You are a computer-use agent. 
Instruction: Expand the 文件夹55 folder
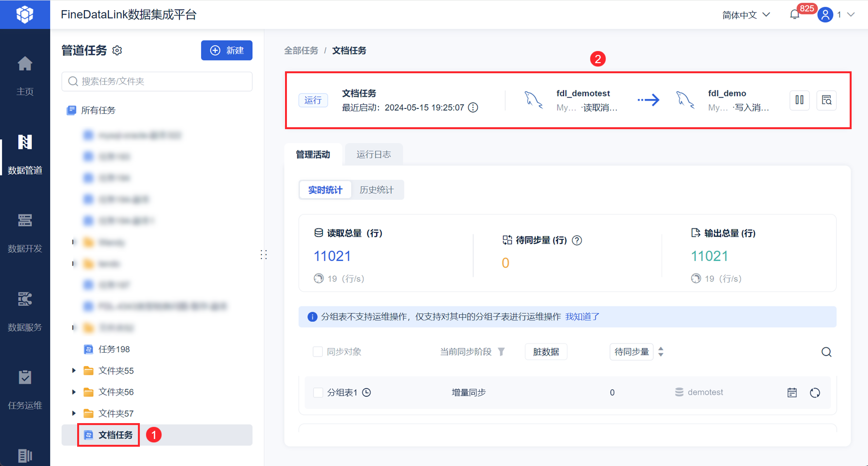pyautogui.click(x=74, y=371)
